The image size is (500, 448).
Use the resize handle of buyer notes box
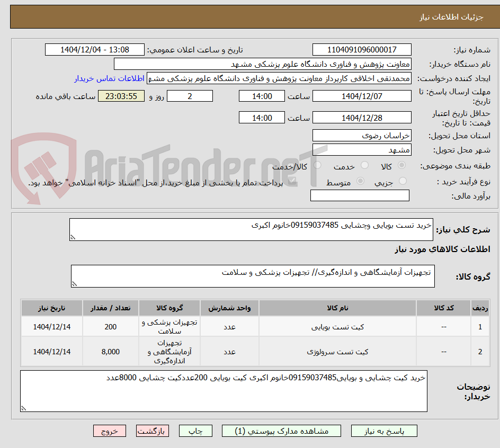23,408
